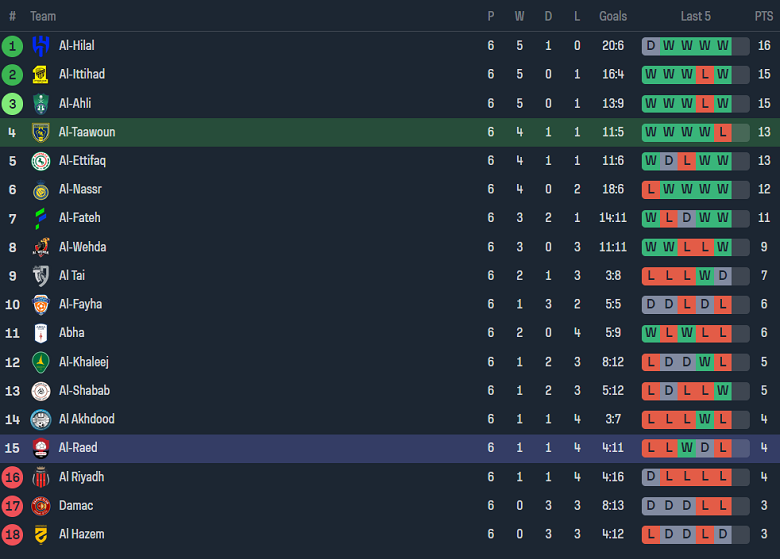Click the Al-Wehda club badge

[41, 247]
